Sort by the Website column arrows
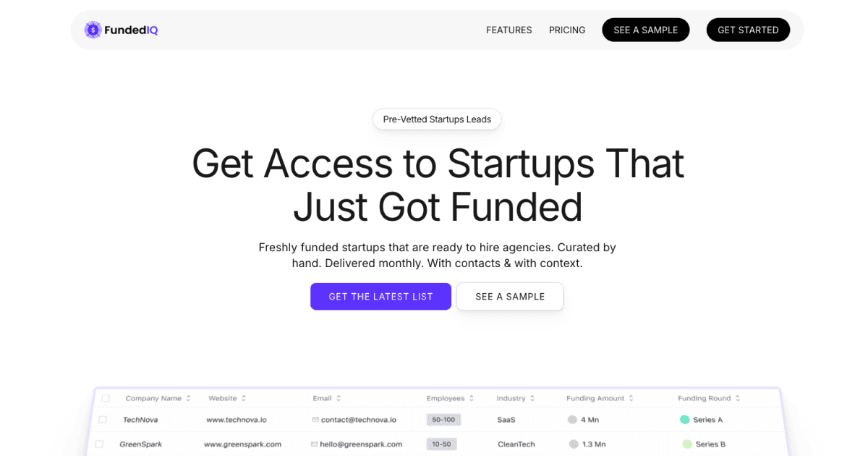The image size is (868, 456). click(x=244, y=398)
